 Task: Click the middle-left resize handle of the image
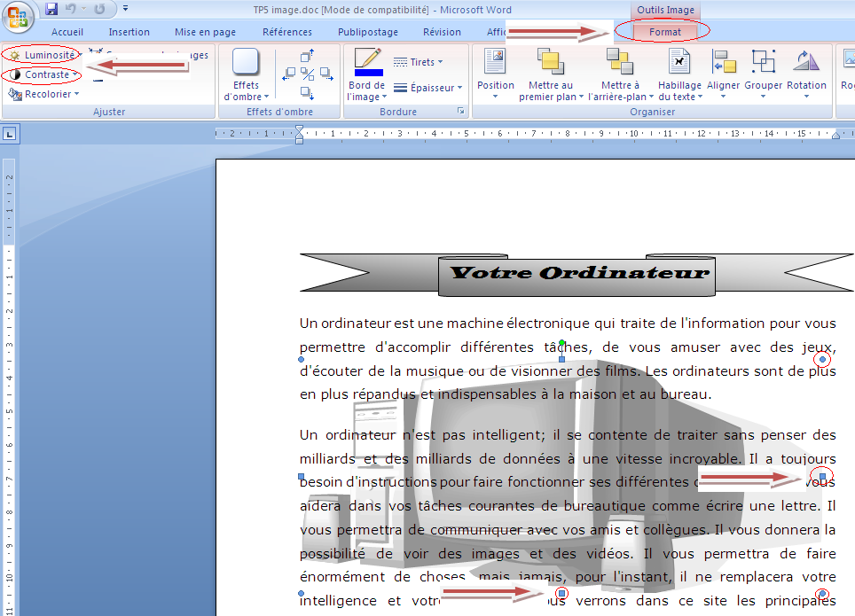click(301, 477)
